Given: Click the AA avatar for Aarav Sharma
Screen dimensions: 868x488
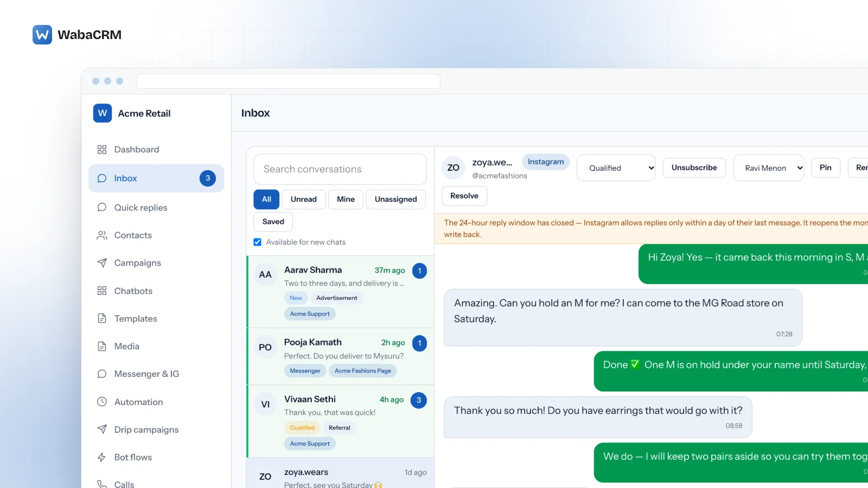Looking at the screenshot, I should [x=265, y=275].
